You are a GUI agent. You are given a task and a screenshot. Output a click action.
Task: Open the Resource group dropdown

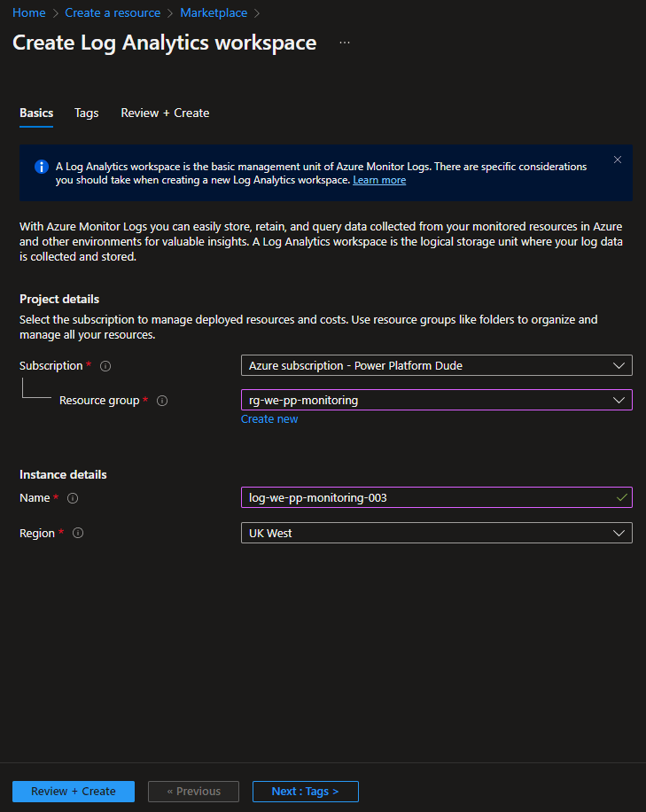pyautogui.click(x=436, y=400)
